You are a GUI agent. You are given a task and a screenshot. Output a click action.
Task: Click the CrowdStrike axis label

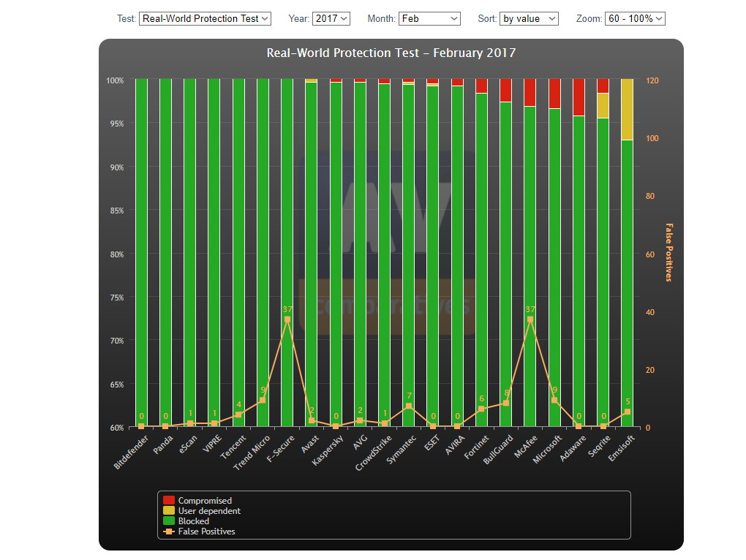coord(374,453)
